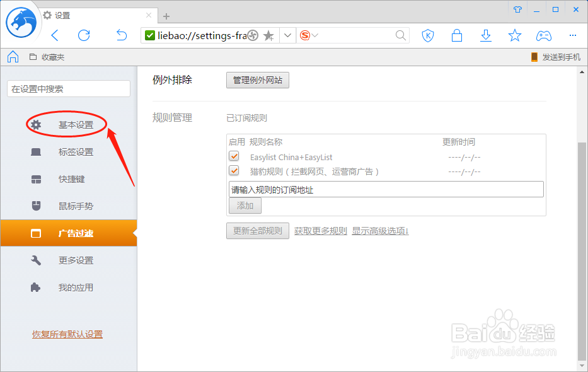The width and height of the screenshot is (588, 372).
Task: Click 显示高级选项 link
Action: click(x=380, y=231)
